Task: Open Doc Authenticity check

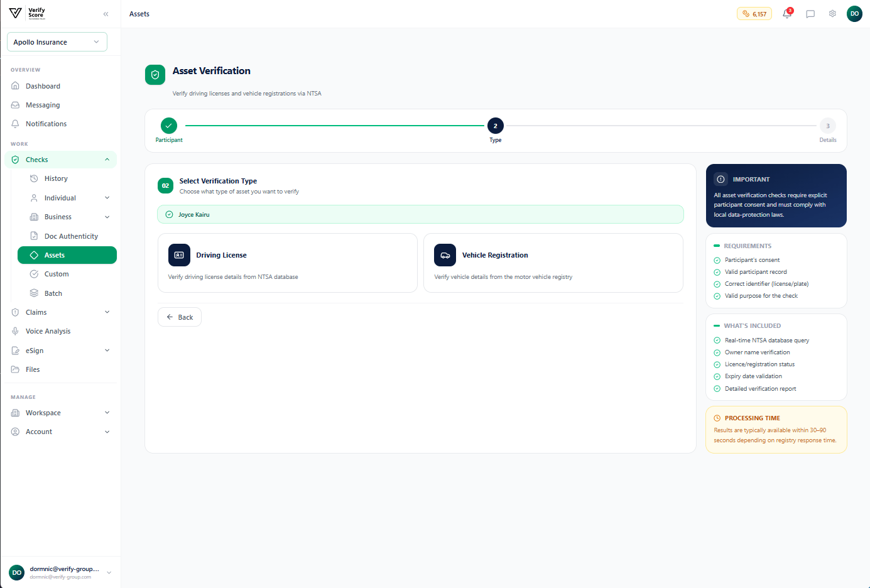Action: click(70, 236)
